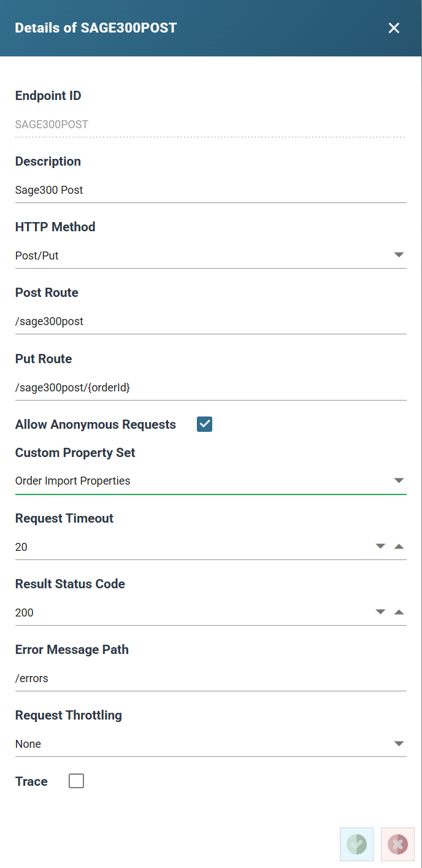The height and width of the screenshot is (868, 422).
Task: Select the Error Message Path field
Action: point(210,678)
